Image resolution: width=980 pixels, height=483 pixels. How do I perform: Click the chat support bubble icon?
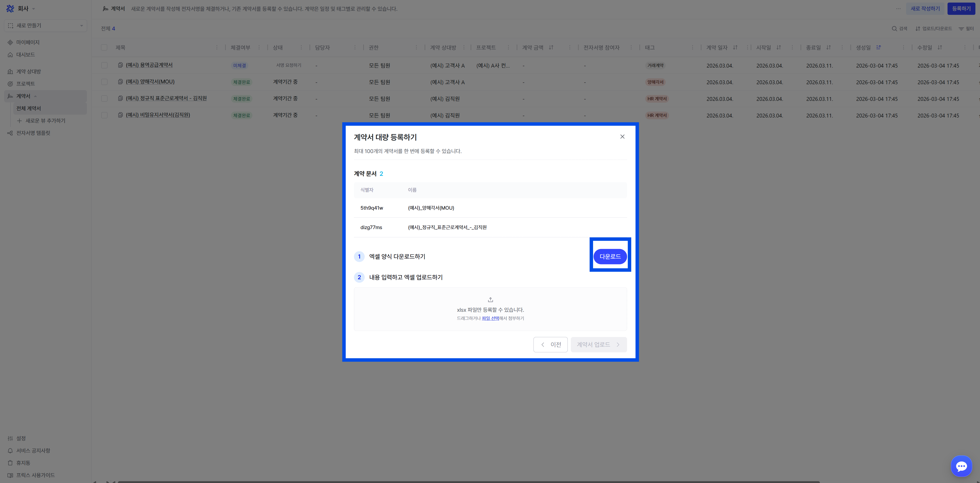click(961, 466)
